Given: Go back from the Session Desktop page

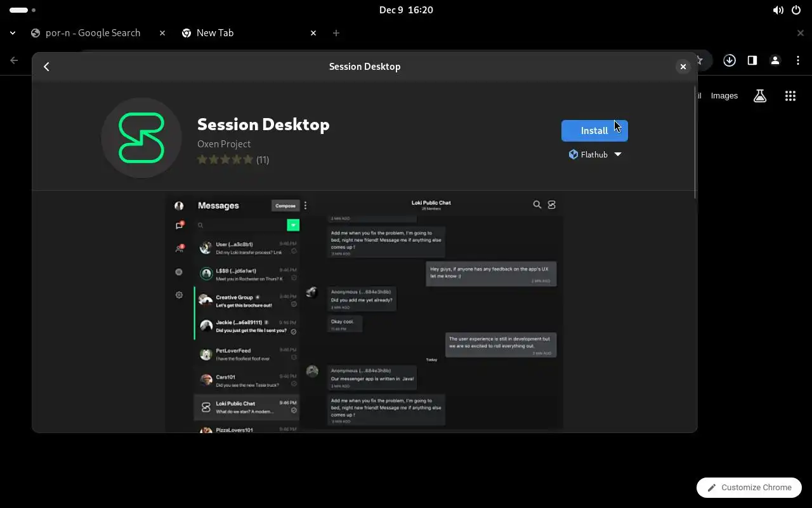Looking at the screenshot, I should coord(46,67).
